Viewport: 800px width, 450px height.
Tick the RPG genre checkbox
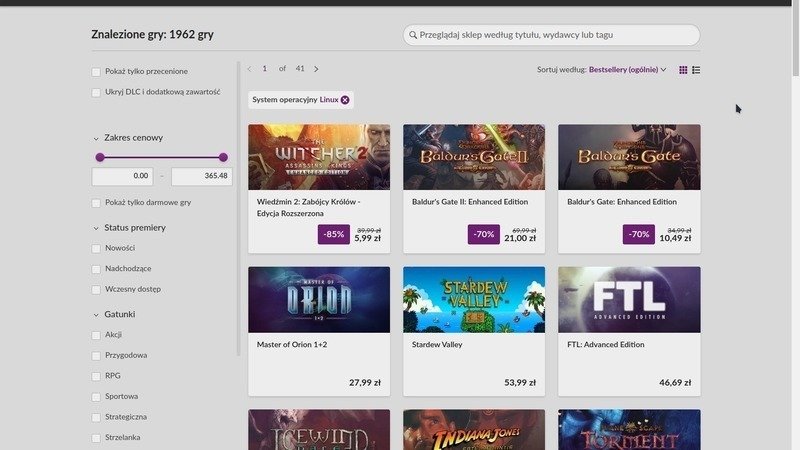(96, 376)
